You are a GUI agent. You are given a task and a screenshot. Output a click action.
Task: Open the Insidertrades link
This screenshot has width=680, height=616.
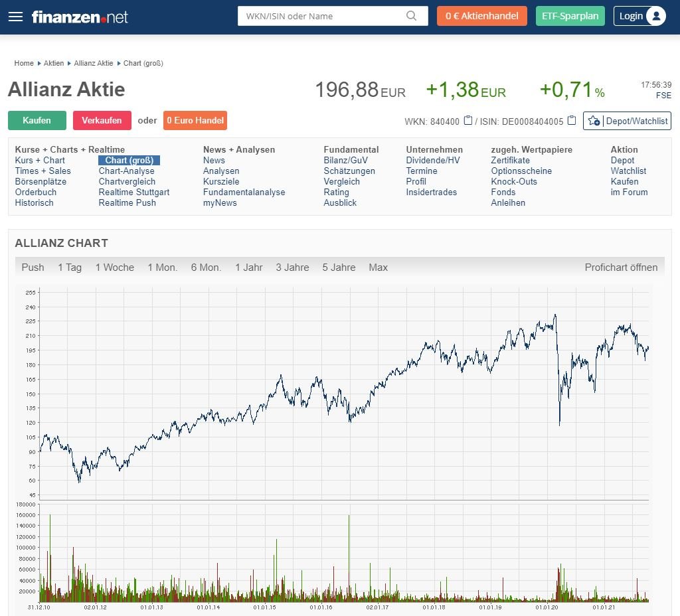click(x=432, y=192)
